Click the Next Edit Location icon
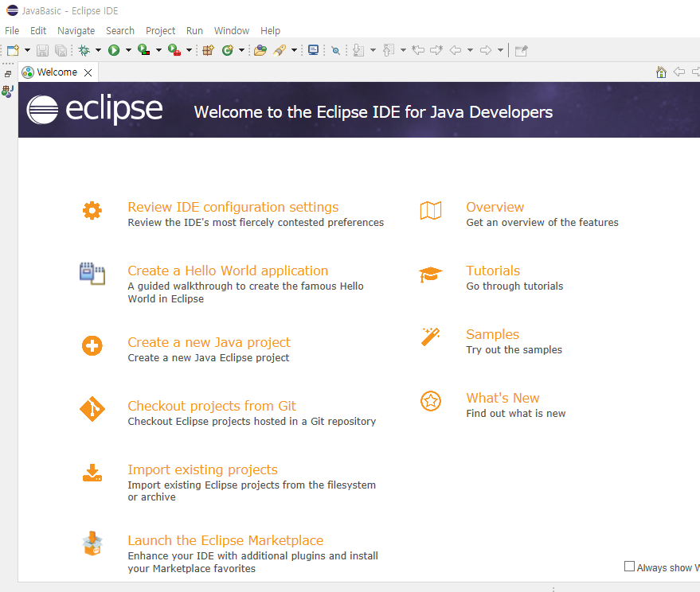Image resolution: width=700 pixels, height=592 pixels. point(436,50)
